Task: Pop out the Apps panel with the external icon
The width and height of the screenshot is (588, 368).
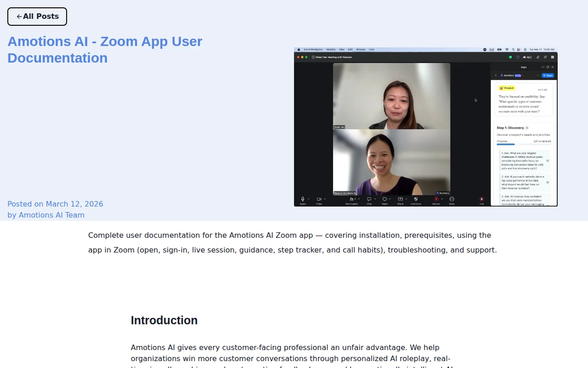Action: (x=548, y=67)
